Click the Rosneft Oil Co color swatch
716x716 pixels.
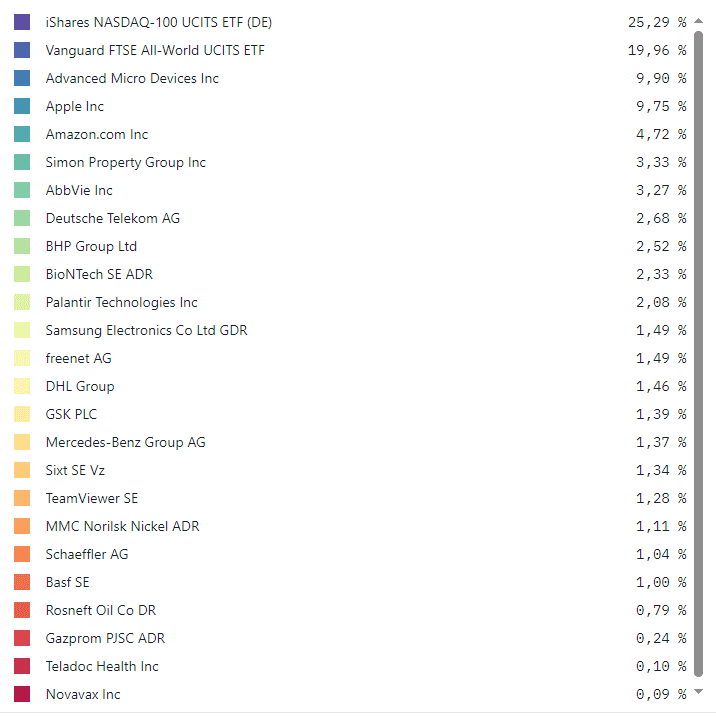pyautogui.click(x=22, y=610)
